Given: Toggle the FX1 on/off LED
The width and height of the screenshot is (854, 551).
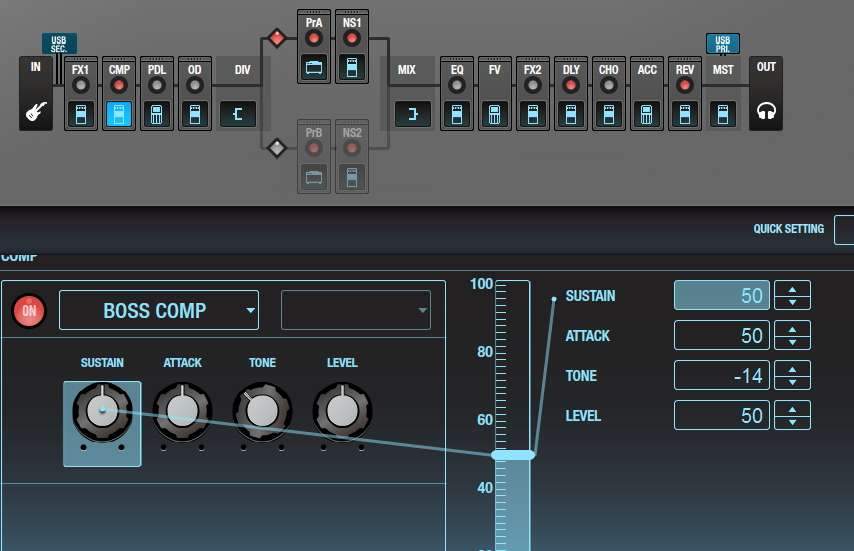Looking at the screenshot, I should coord(81,85).
